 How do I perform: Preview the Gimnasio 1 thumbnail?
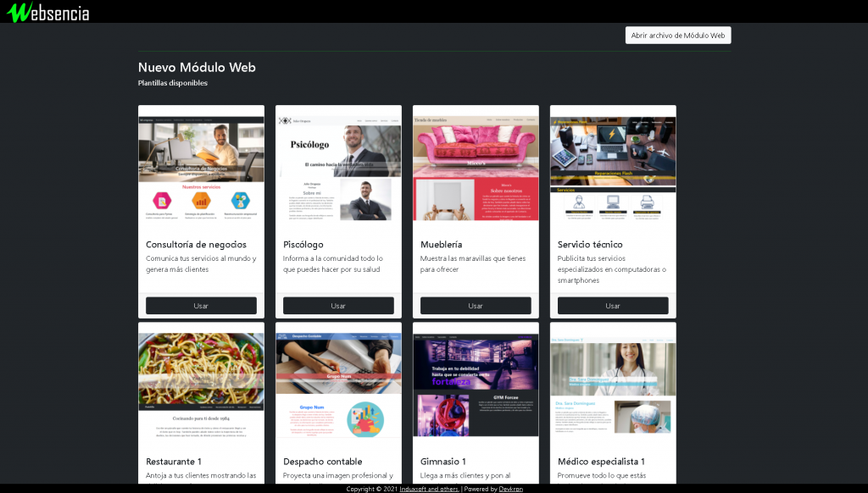[x=476, y=385]
